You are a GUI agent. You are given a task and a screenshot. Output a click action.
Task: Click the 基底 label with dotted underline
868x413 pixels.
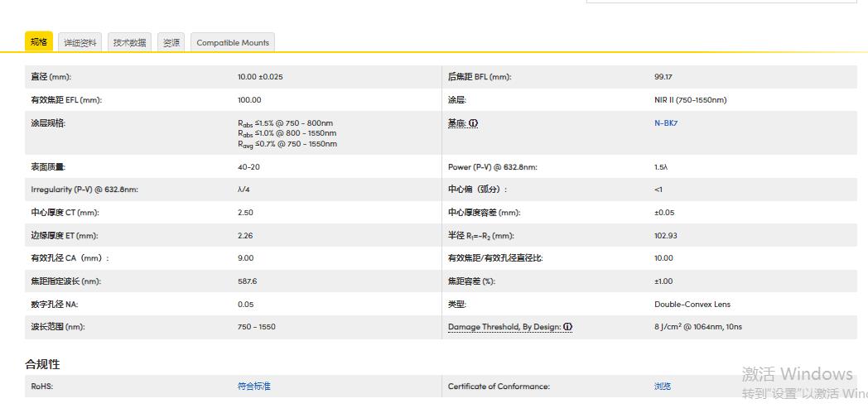click(457, 123)
